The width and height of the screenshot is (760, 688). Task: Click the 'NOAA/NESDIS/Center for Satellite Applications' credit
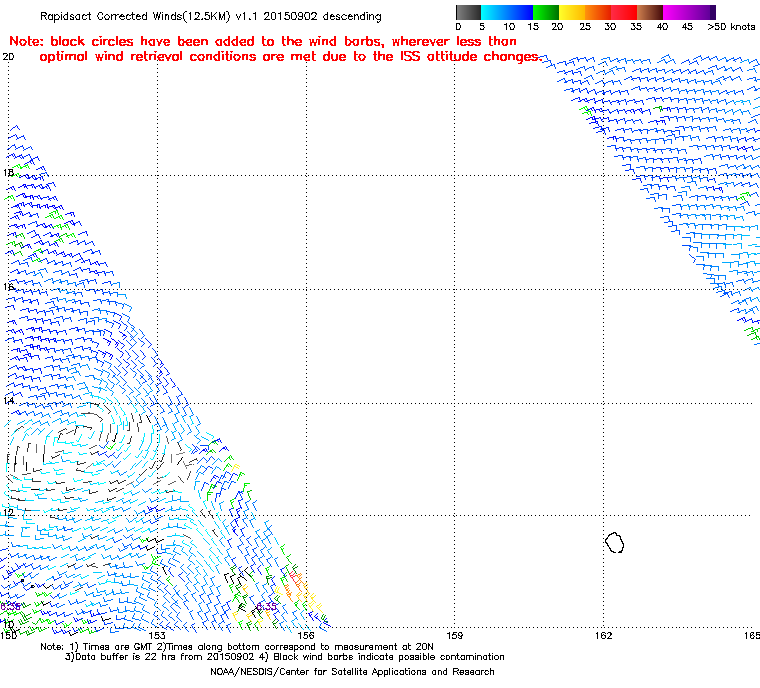click(x=352, y=672)
